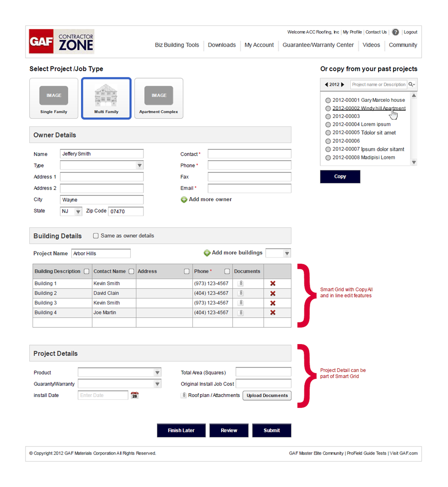Select 2012-00001 Gary Marcelo house radio
Viewport: 448px width, 487px height.
click(x=328, y=100)
